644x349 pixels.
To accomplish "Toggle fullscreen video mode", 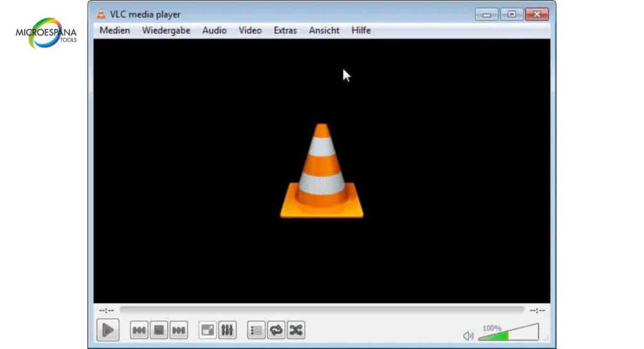I will (x=208, y=330).
